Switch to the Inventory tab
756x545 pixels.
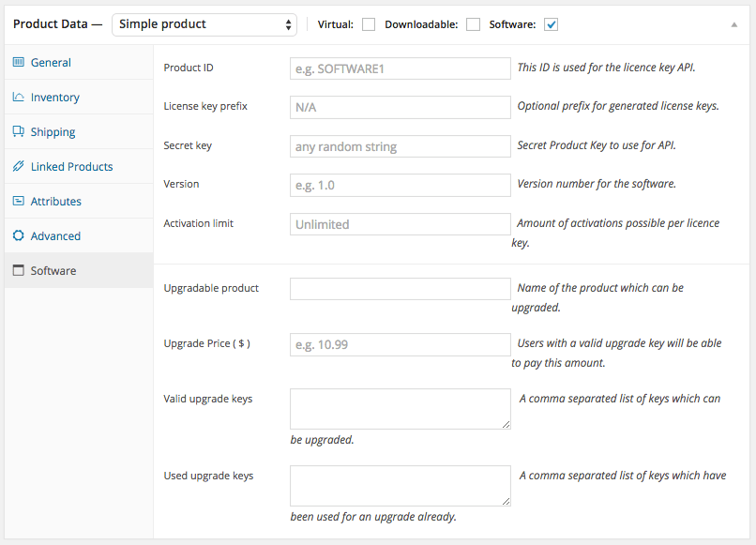[x=54, y=98]
